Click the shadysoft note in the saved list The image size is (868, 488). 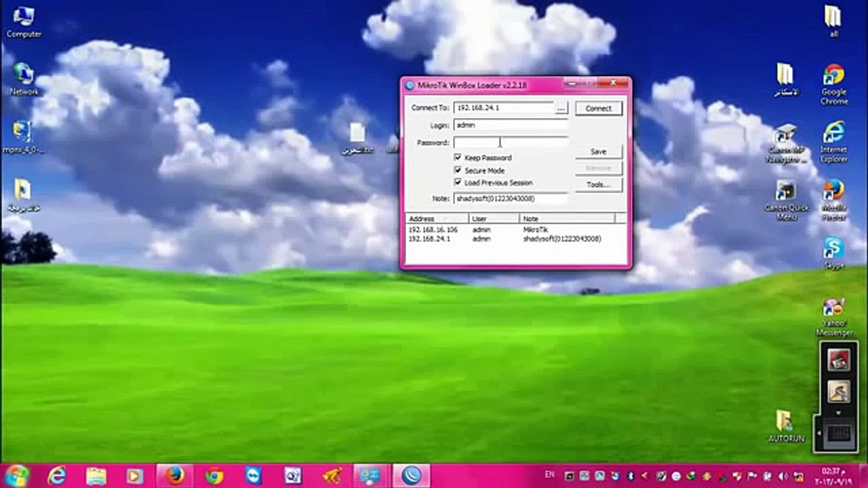click(561, 239)
